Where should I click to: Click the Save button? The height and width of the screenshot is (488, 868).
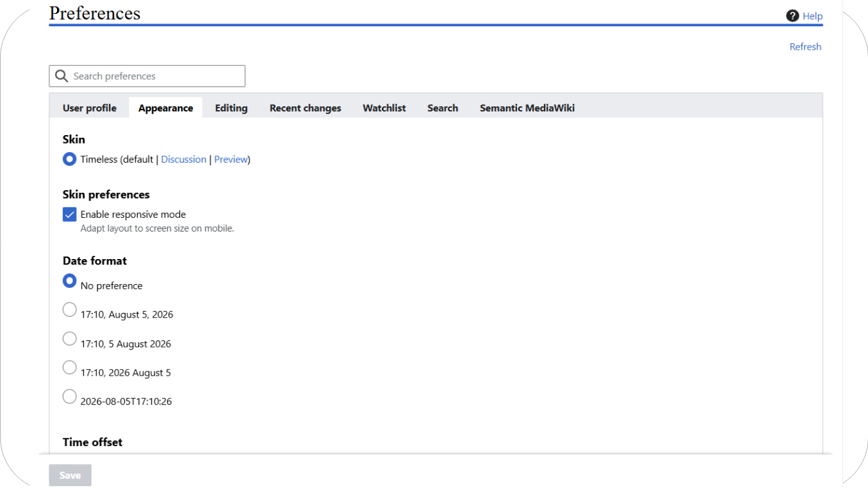70,476
